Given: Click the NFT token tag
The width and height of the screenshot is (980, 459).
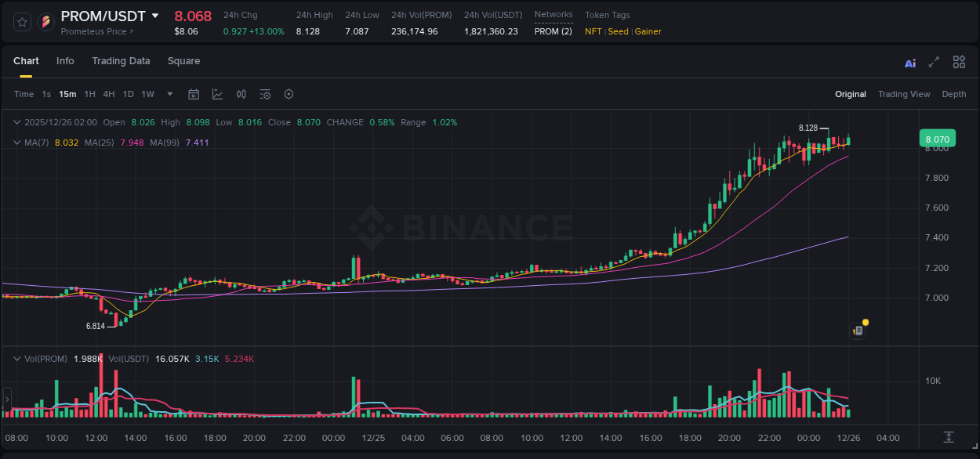Looking at the screenshot, I should pos(593,32).
